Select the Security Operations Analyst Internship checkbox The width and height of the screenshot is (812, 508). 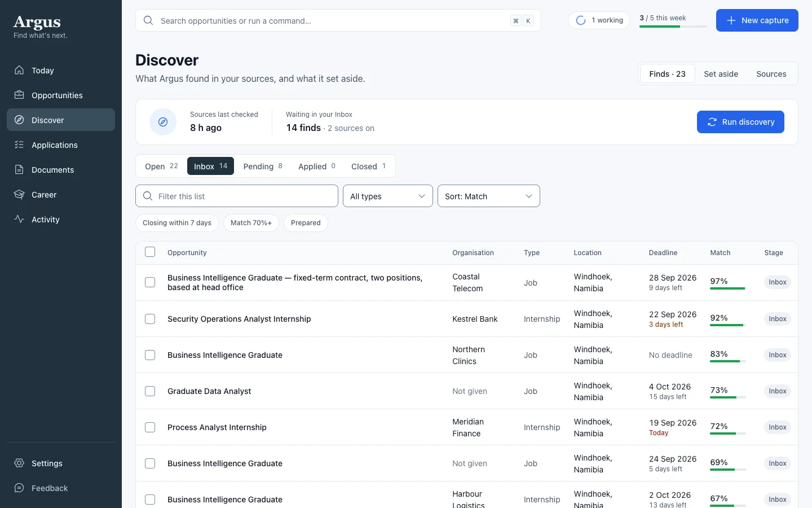click(150, 319)
